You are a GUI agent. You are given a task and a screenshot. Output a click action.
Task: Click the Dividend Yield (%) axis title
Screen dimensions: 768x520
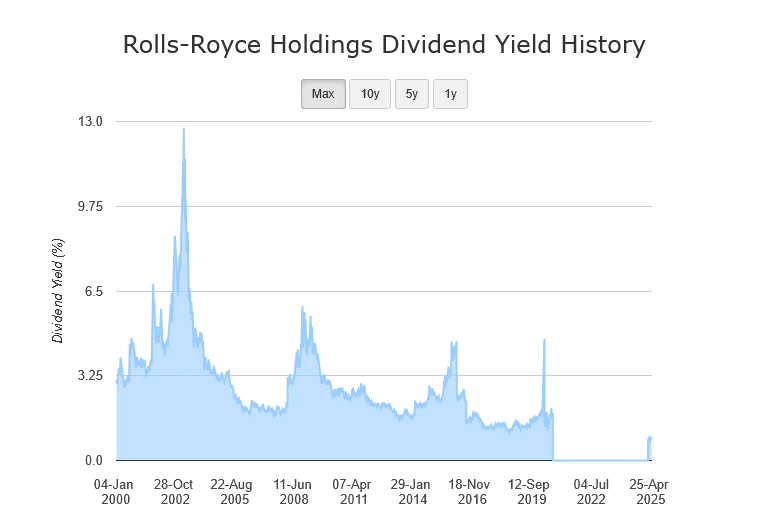pyautogui.click(x=58, y=291)
